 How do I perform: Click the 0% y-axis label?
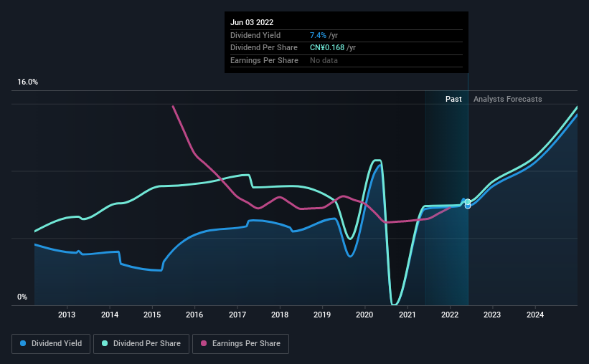pyautogui.click(x=22, y=297)
